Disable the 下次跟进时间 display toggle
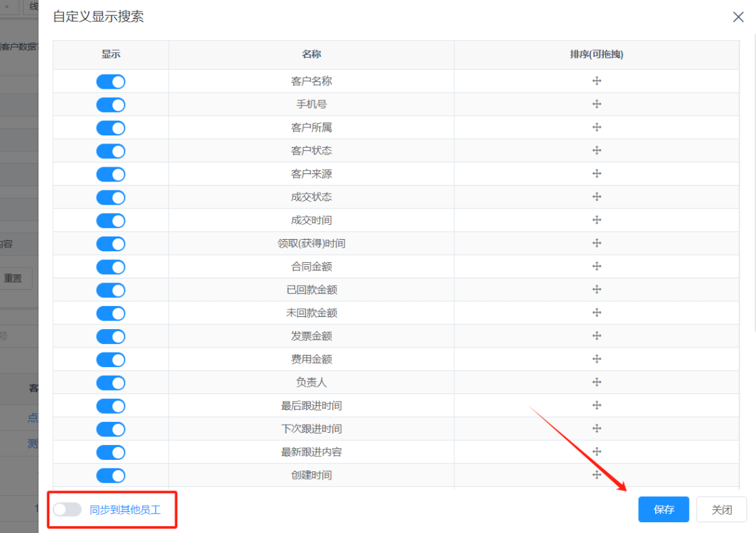The height and width of the screenshot is (533, 756). tap(110, 429)
